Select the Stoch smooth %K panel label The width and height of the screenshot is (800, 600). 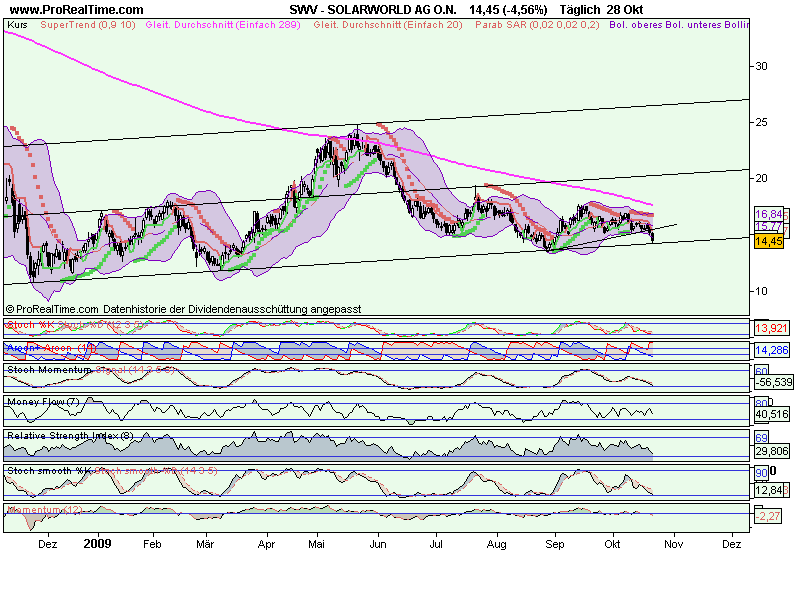[50, 469]
